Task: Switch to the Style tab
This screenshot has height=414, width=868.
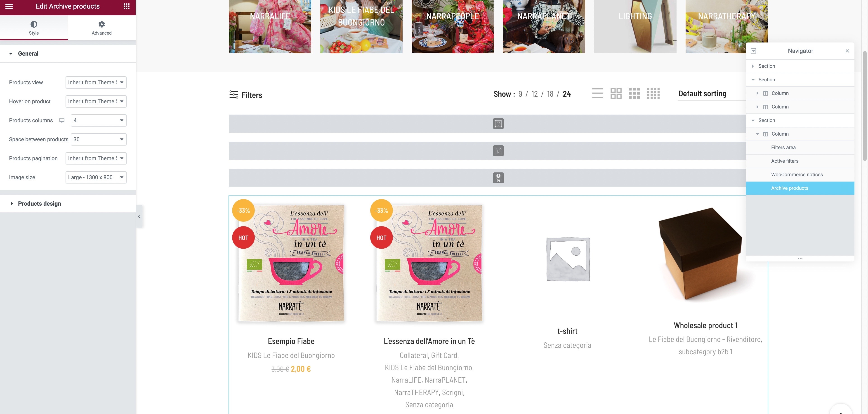Action: click(34, 28)
